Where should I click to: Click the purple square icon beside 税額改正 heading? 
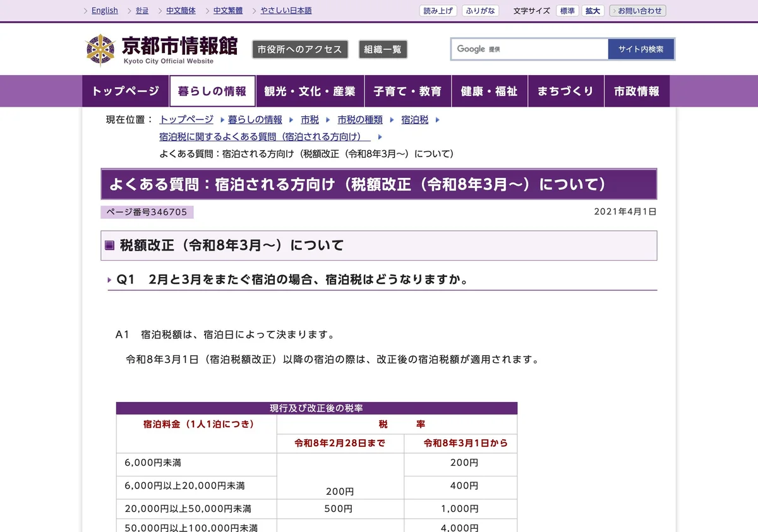[110, 245]
